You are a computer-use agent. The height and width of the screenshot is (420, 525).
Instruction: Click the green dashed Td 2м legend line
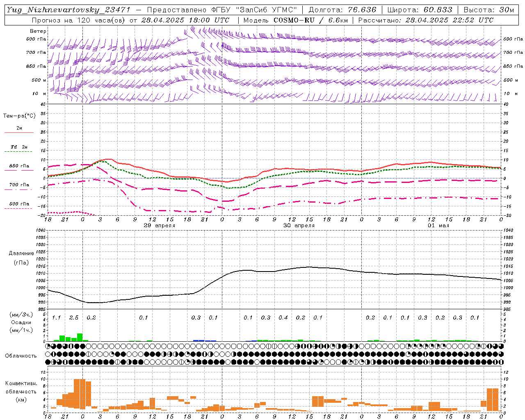tap(19, 152)
